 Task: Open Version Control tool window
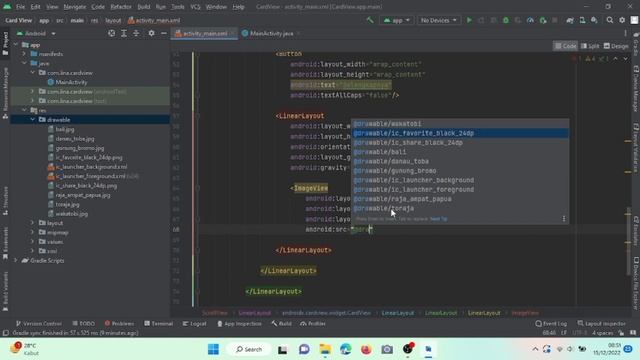pos(38,324)
